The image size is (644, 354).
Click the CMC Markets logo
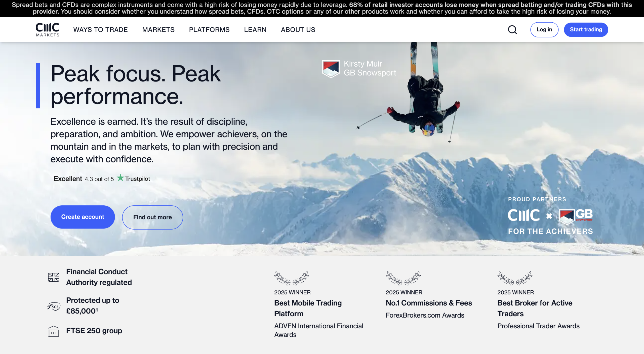click(47, 30)
